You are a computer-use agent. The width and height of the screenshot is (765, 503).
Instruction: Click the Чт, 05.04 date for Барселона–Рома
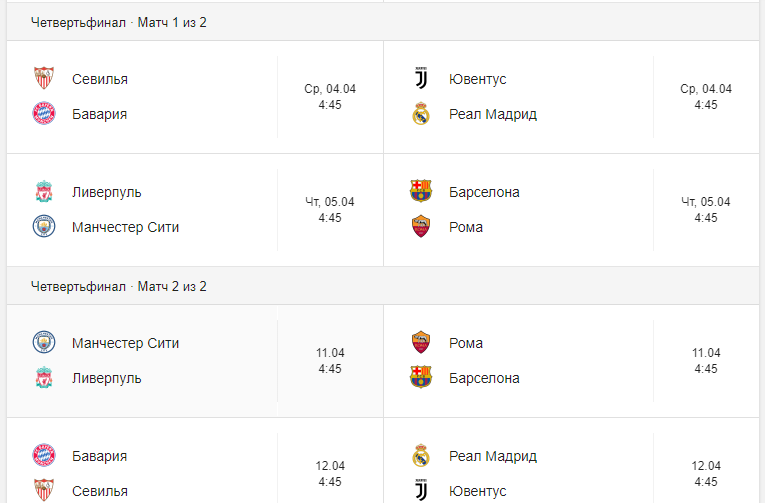click(706, 202)
